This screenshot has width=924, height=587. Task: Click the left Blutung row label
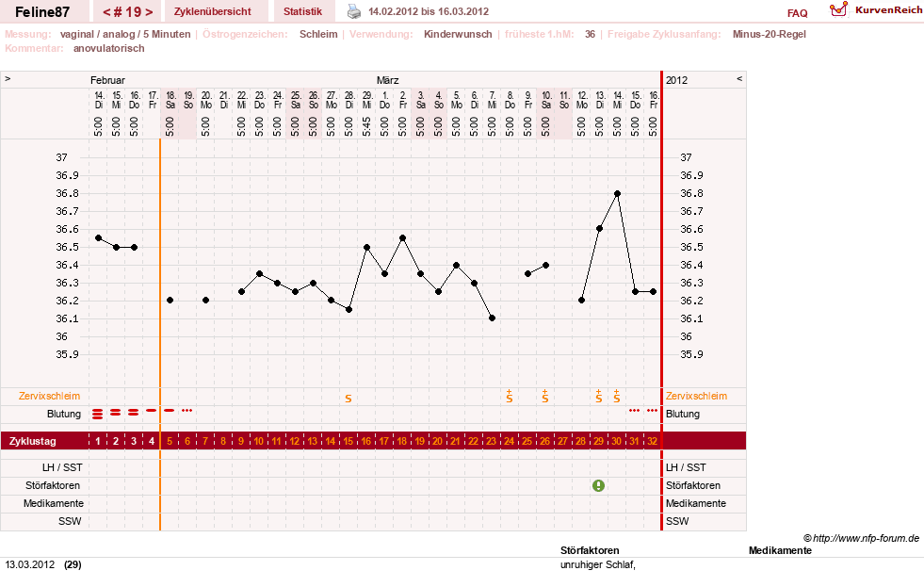click(x=64, y=414)
